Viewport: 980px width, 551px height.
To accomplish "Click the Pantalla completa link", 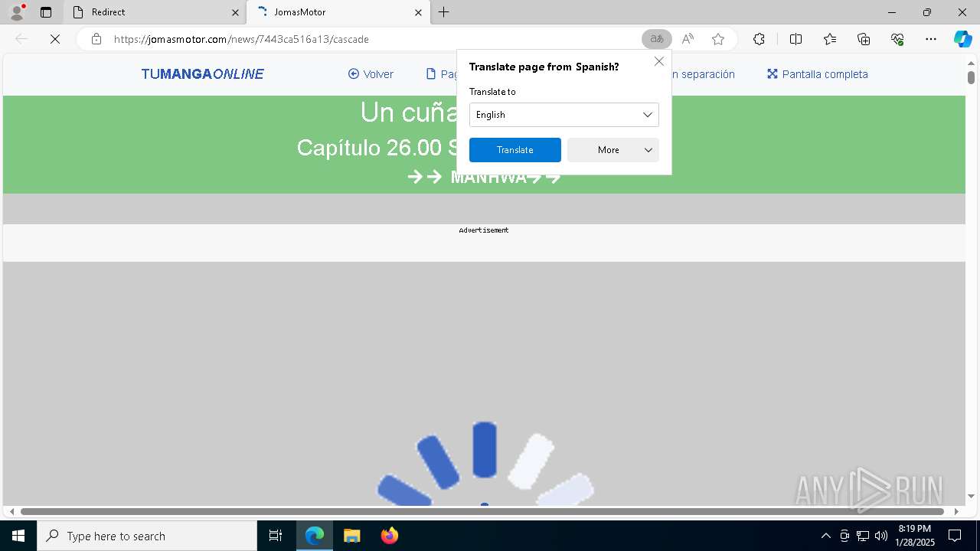I will [817, 74].
